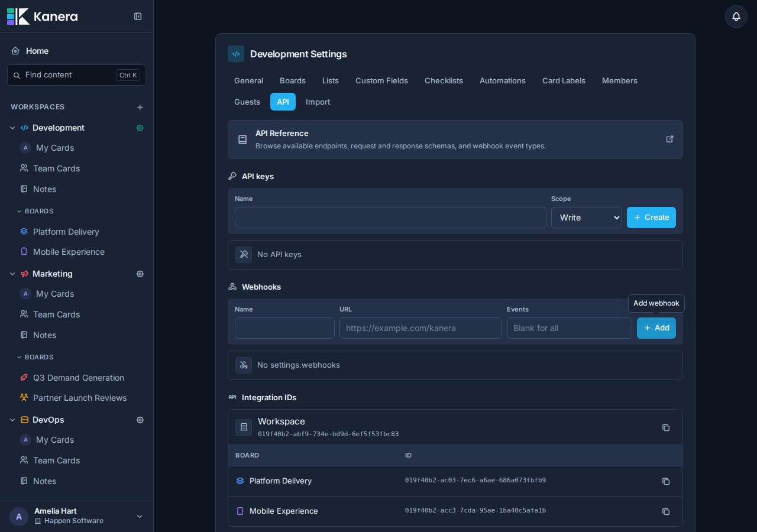
Task: Select the active API tab
Action: tap(283, 102)
